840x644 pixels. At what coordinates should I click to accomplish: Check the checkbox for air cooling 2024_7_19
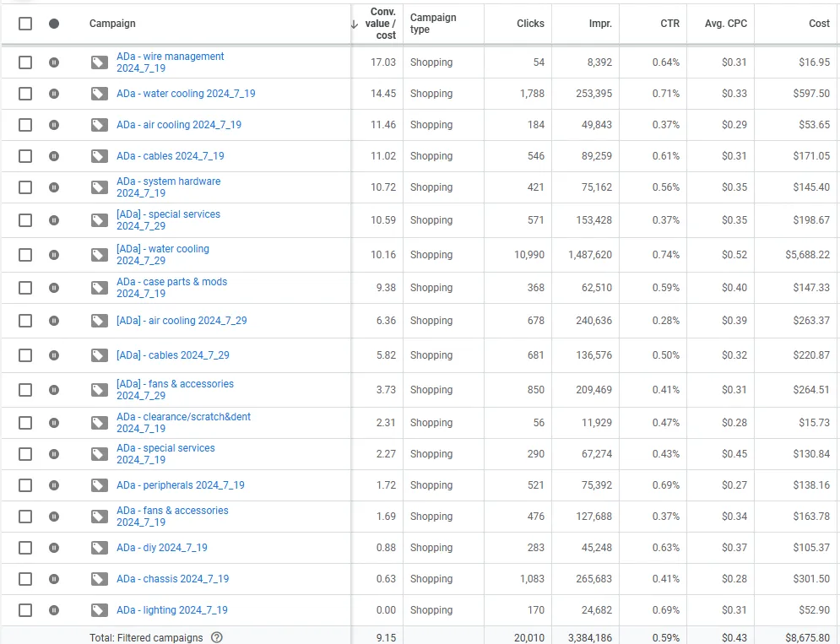[24, 125]
